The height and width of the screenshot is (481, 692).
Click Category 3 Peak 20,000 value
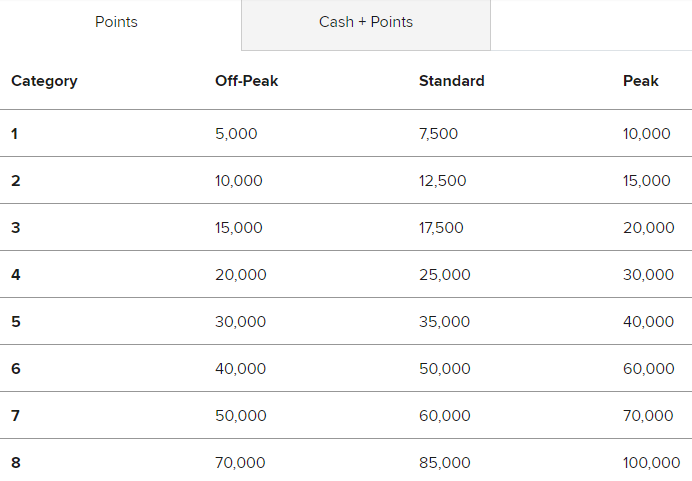coord(649,228)
